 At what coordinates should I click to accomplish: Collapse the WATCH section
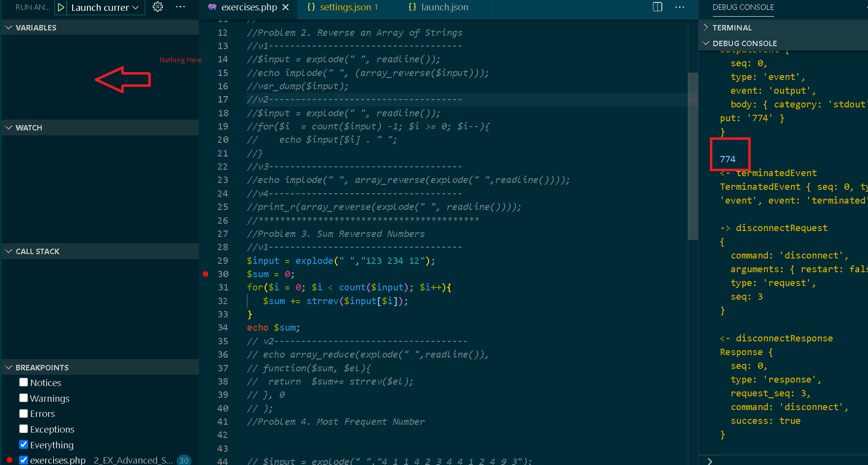(100, 128)
